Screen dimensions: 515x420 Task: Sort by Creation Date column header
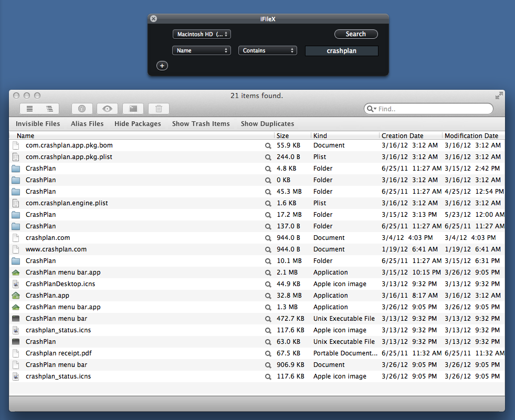[411, 135]
